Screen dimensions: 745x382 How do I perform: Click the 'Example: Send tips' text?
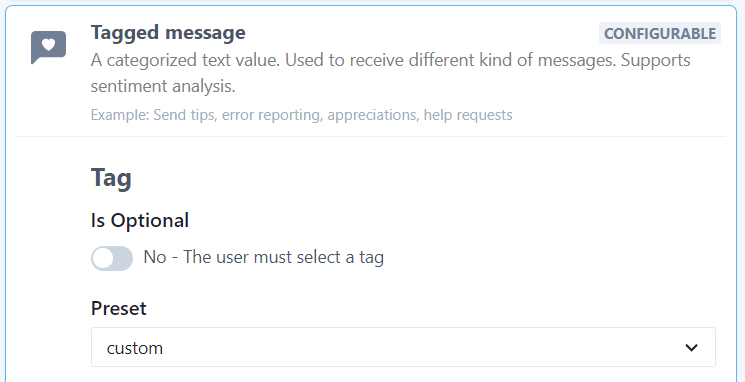[153, 115]
